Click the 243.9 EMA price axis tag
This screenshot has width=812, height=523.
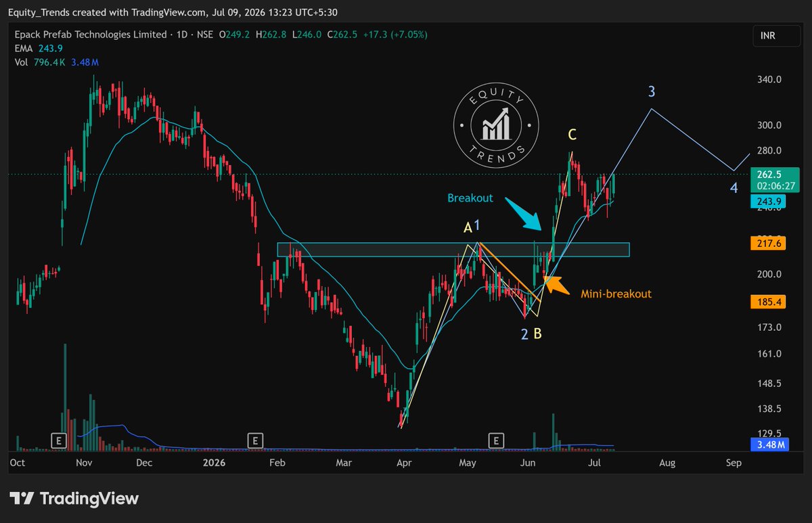769,202
